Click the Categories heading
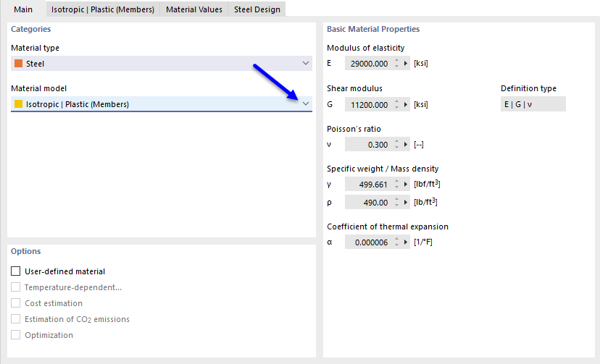 (30, 29)
